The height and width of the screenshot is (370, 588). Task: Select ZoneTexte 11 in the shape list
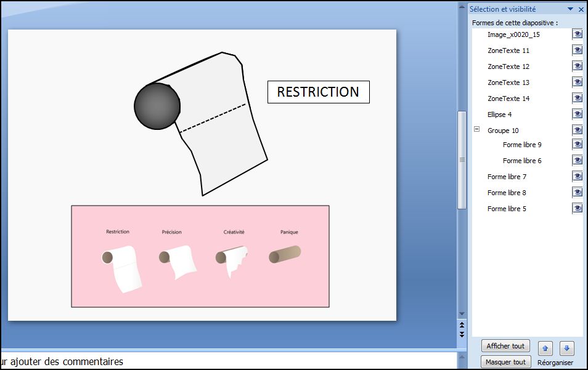click(508, 50)
